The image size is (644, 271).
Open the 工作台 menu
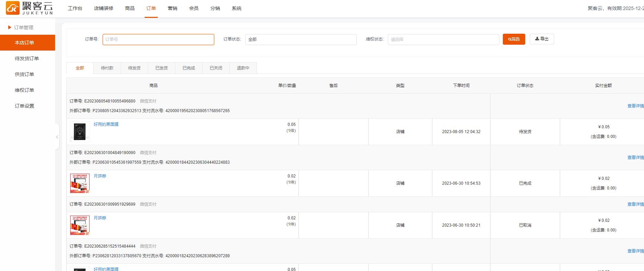tap(75, 8)
